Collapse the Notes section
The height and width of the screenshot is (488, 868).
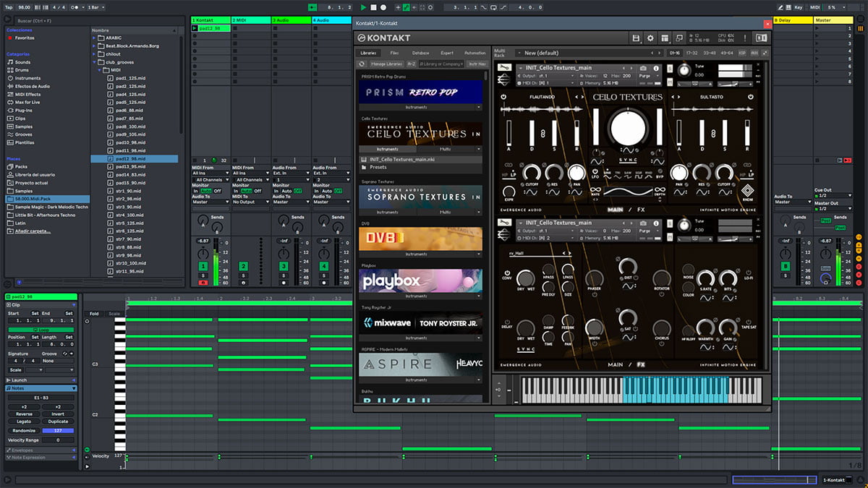[x=74, y=388]
